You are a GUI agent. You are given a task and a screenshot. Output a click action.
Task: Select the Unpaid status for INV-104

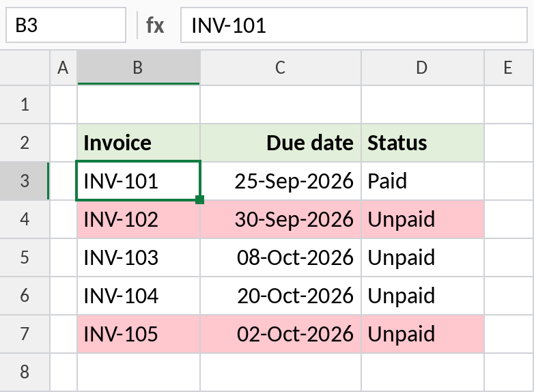(x=423, y=295)
